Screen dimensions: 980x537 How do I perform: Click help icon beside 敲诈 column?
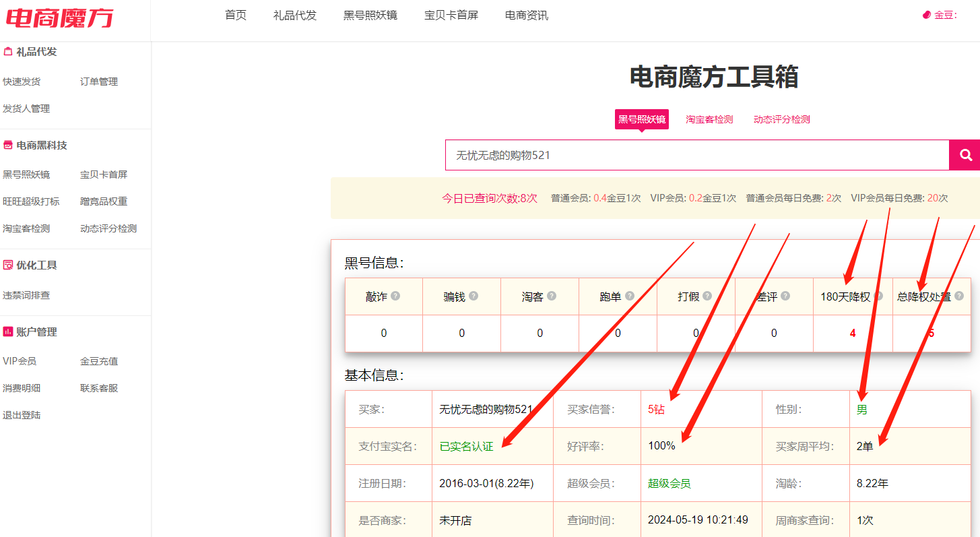(x=395, y=296)
